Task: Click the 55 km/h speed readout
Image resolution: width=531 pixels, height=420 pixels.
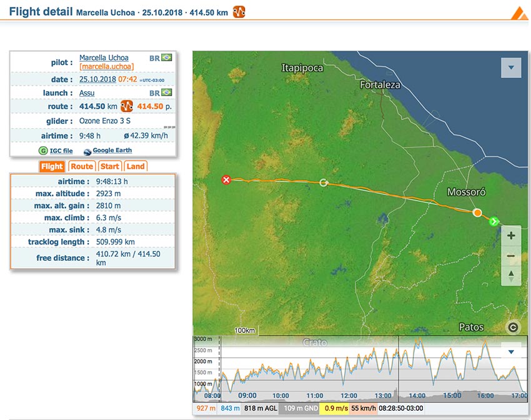Action: [364, 408]
